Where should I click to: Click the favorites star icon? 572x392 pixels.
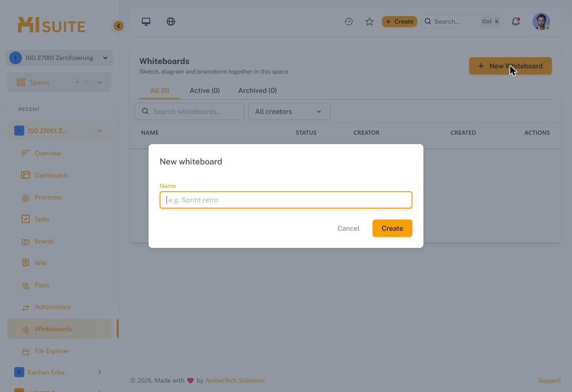[370, 21]
